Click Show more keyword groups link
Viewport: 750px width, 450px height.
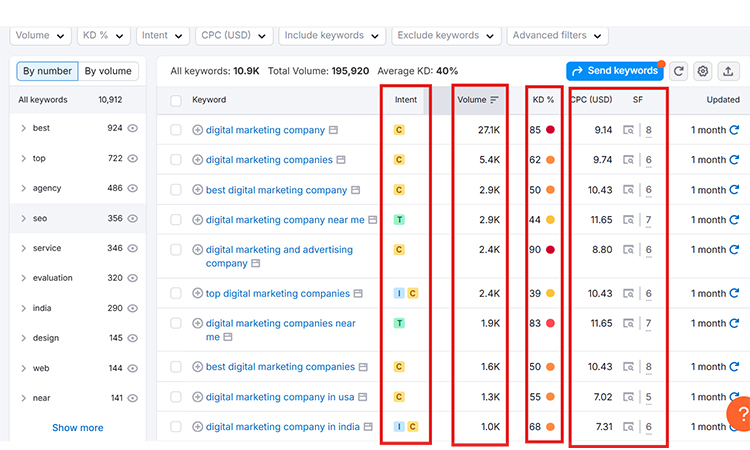tap(77, 428)
